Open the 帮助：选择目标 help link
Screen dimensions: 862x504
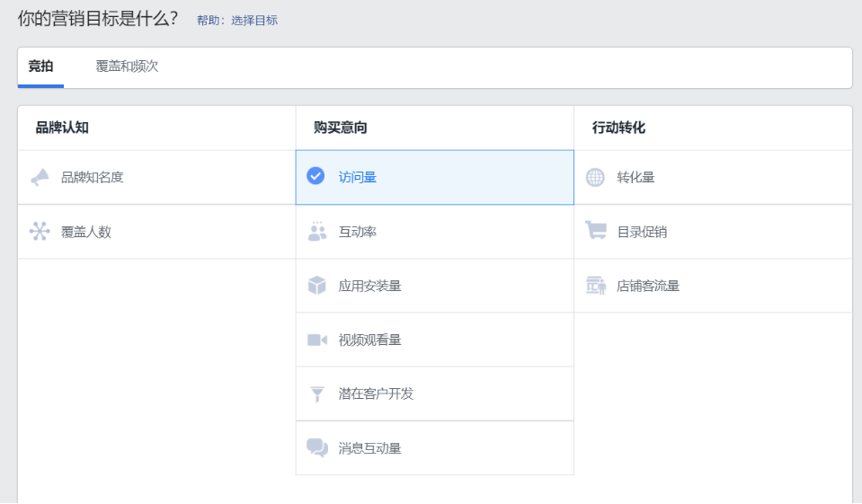(x=237, y=21)
